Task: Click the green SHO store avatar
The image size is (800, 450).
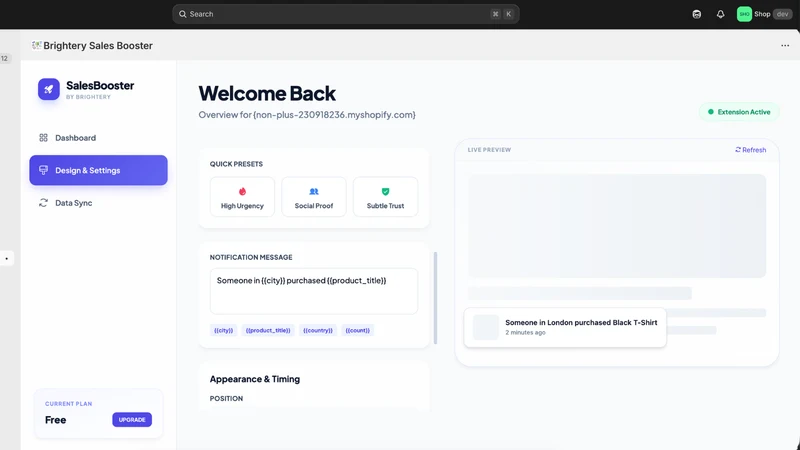Action: 744,14
